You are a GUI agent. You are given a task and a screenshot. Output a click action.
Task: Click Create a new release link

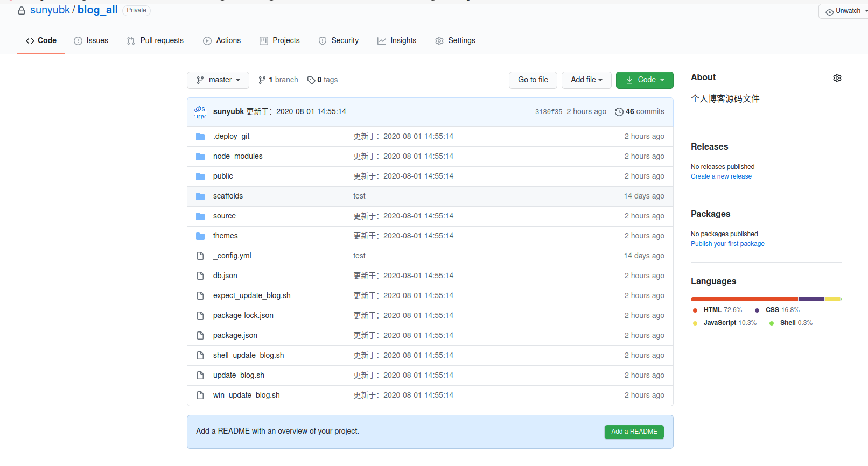coord(721,176)
